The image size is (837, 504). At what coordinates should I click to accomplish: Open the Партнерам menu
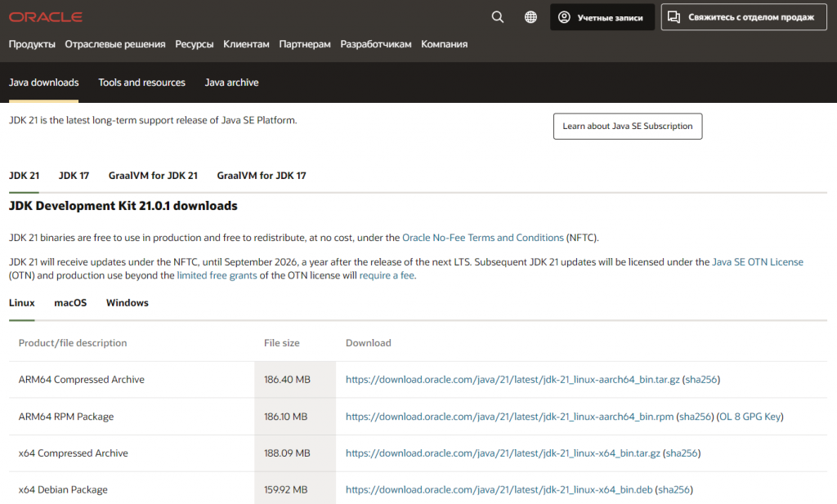(305, 44)
